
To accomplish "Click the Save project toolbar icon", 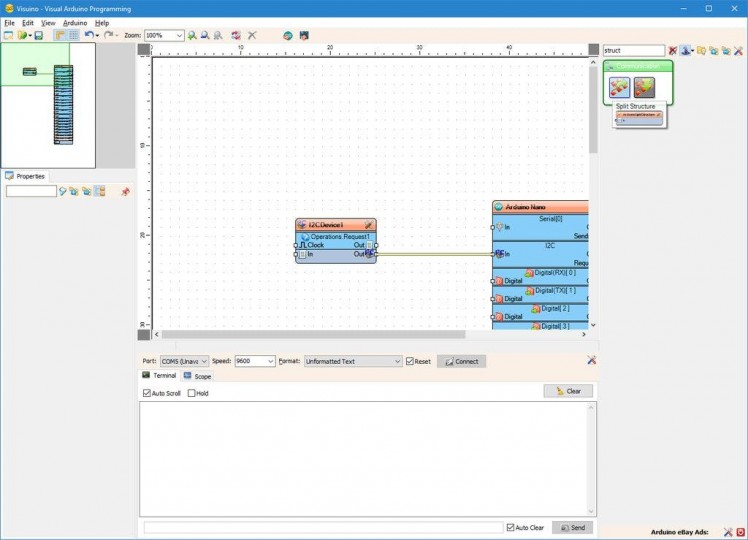I will coord(39,35).
